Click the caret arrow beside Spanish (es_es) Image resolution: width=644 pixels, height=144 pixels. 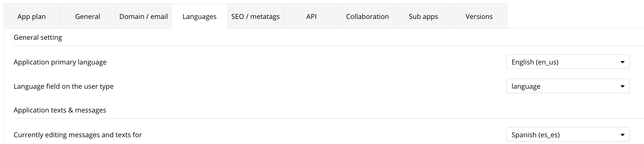click(x=623, y=135)
